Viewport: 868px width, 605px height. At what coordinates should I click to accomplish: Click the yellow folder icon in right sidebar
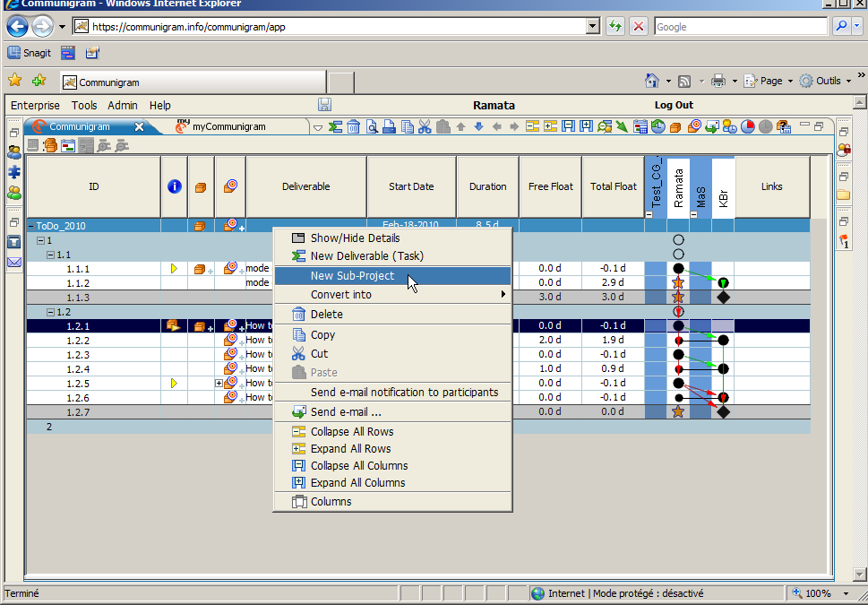click(x=843, y=194)
